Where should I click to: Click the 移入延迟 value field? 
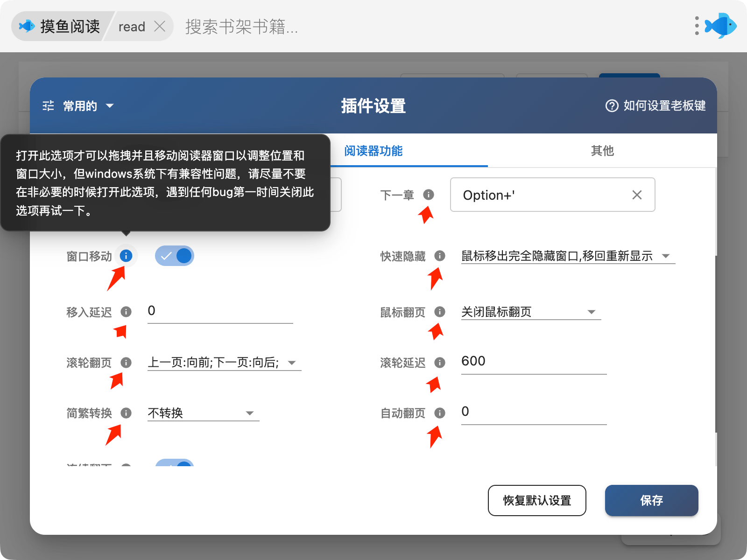[220, 311]
